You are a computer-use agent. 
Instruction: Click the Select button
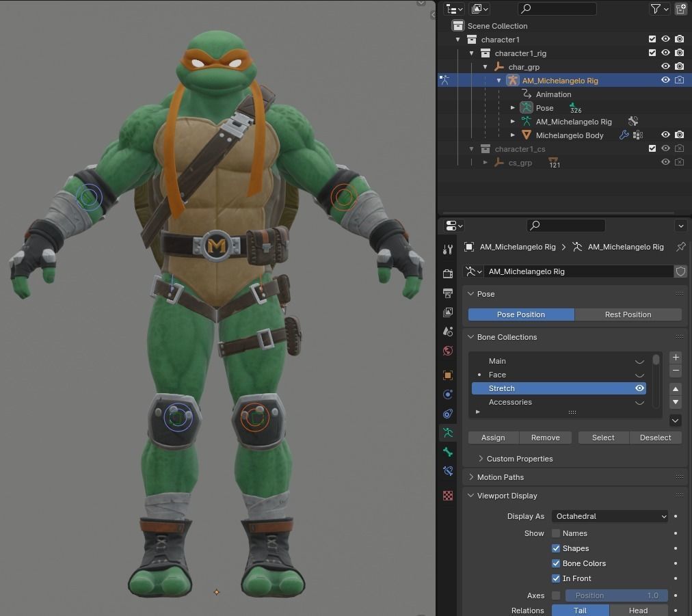tap(603, 438)
